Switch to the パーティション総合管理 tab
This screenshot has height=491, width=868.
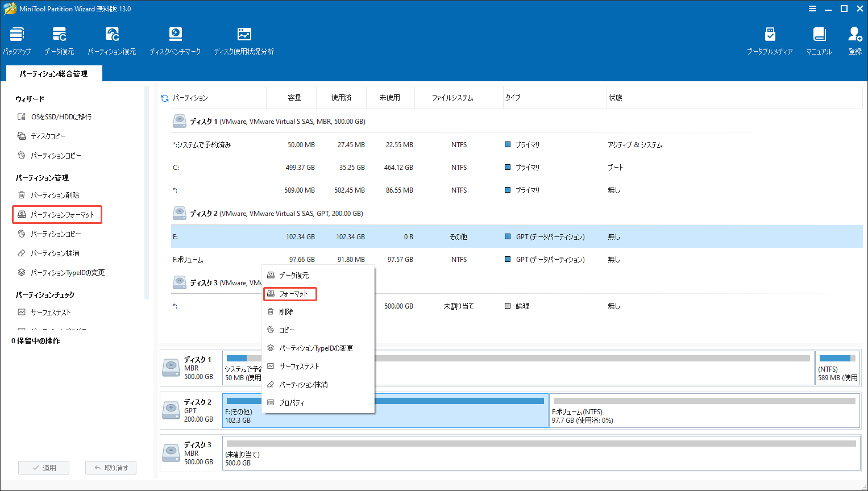point(53,73)
